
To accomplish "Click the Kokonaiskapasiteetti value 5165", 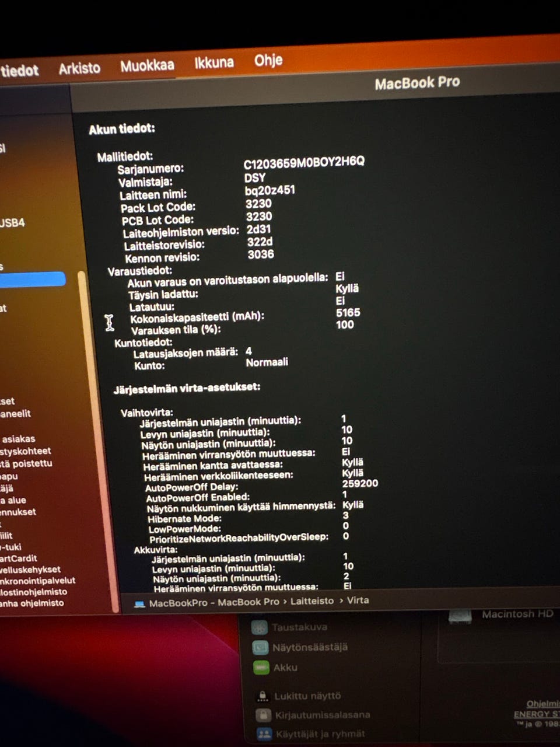I will tap(348, 313).
